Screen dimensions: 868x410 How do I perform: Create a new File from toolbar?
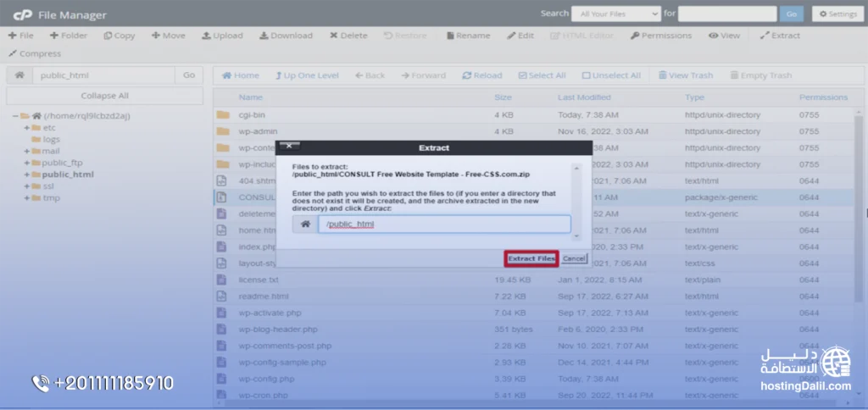(x=21, y=36)
